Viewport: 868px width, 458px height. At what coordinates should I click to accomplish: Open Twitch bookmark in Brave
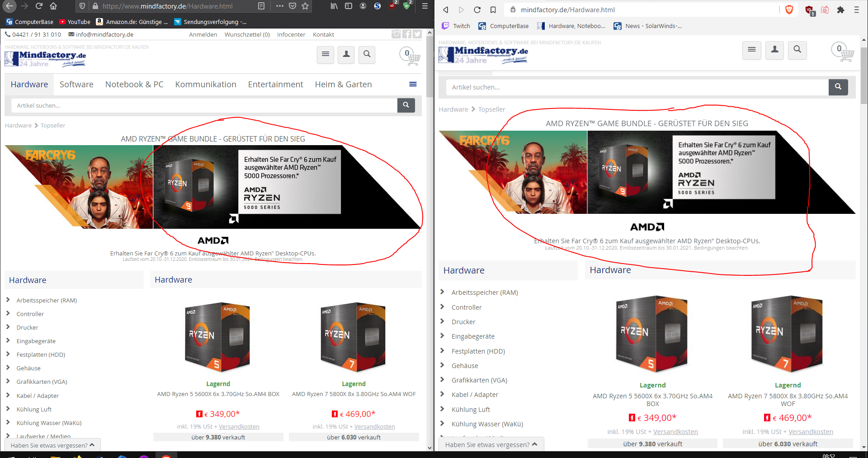pos(456,26)
